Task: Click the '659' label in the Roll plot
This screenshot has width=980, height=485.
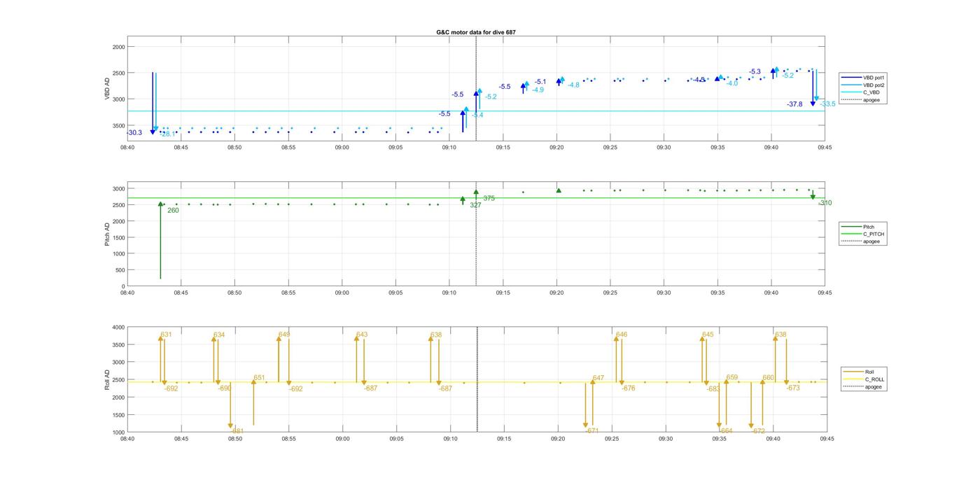Action: pyautogui.click(x=732, y=377)
